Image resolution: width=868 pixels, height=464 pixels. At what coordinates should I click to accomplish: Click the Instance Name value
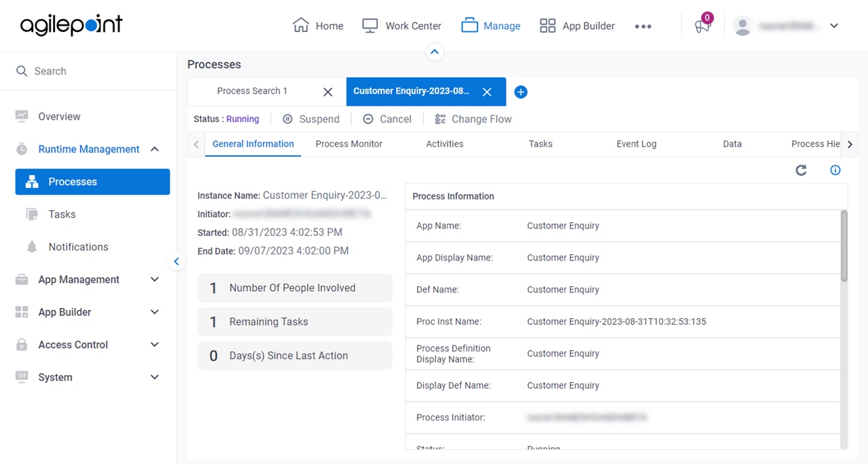pyautogui.click(x=325, y=195)
